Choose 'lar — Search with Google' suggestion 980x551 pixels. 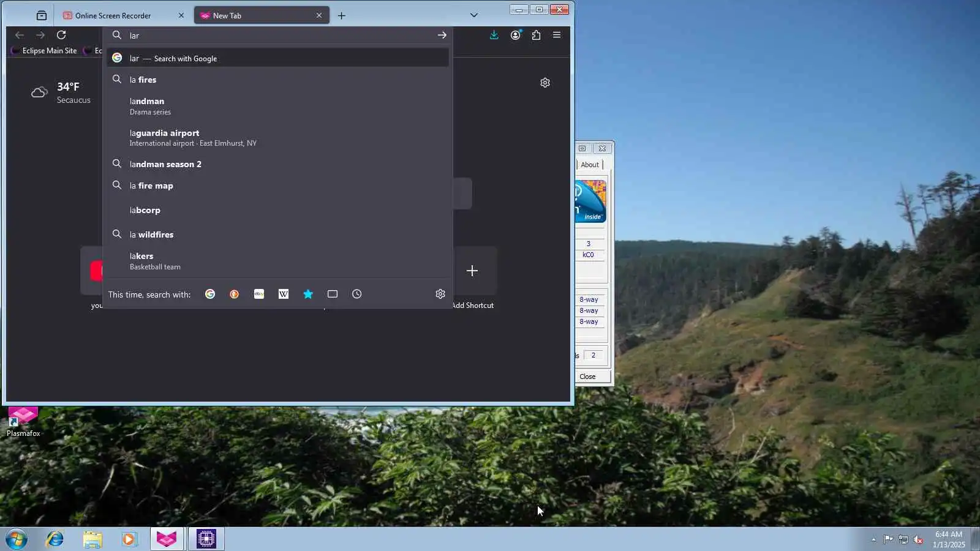[277, 58]
